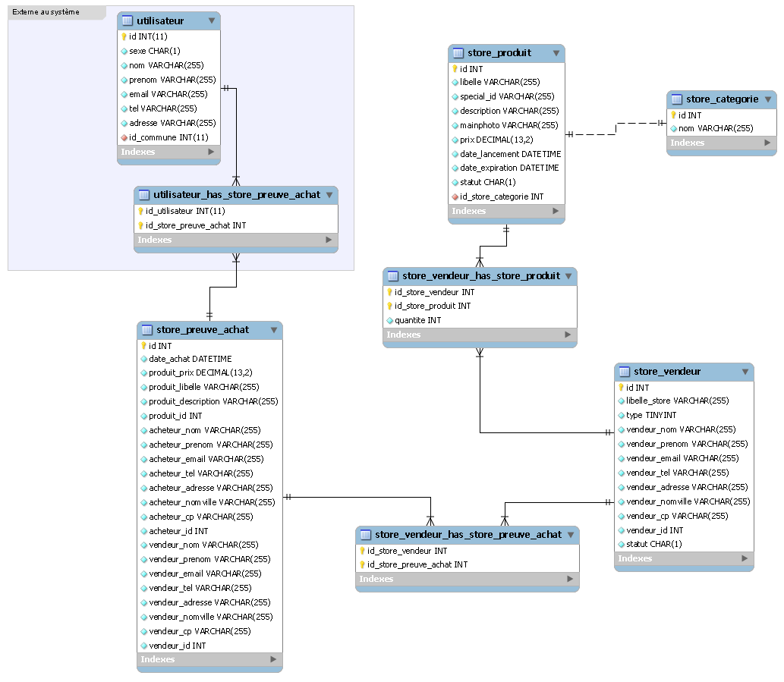
Task: Click diamond icon next to type TINYINT
Action: click(x=622, y=415)
